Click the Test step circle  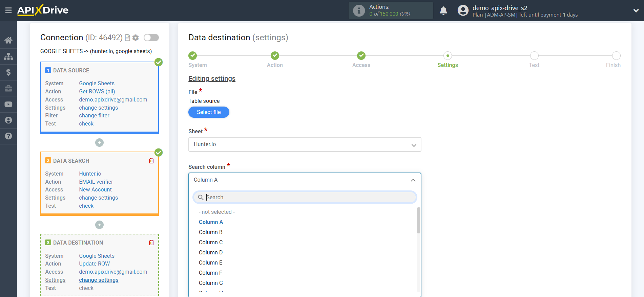coord(534,55)
